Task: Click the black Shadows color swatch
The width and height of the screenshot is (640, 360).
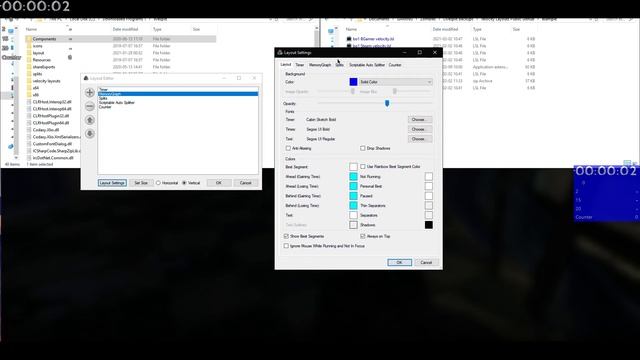Action: 429,225
